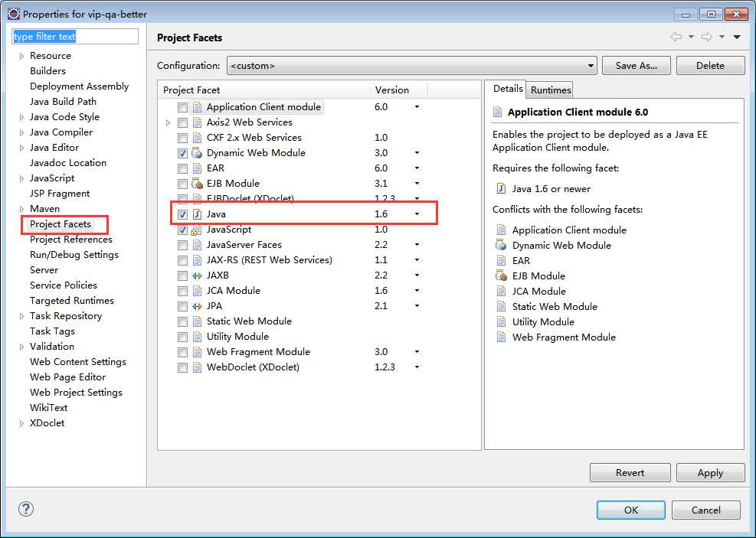Click the OK button
This screenshot has height=538, width=756.
coord(630,510)
